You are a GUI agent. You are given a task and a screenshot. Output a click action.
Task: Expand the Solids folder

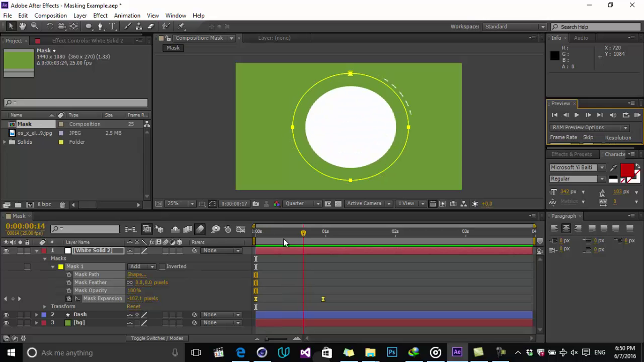pos(4,142)
